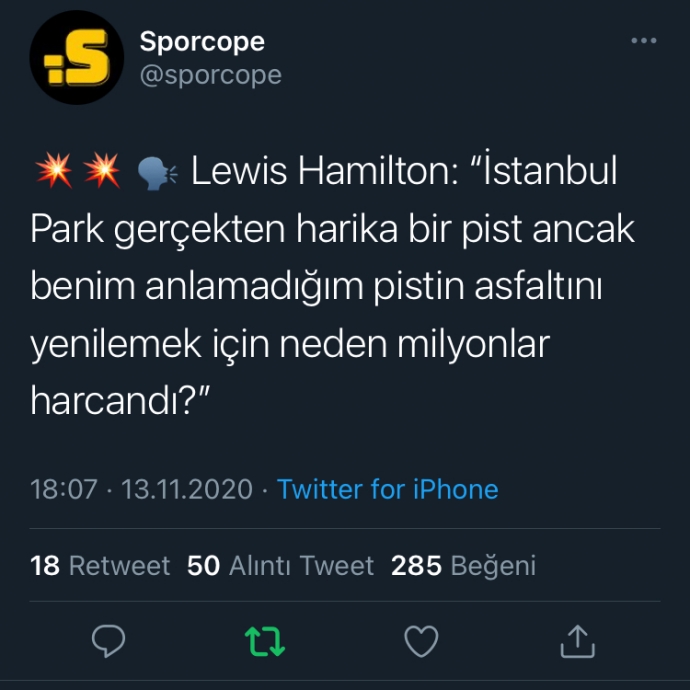Click the first explosion emoji
This screenshot has width=690, height=690.
pos(54,170)
